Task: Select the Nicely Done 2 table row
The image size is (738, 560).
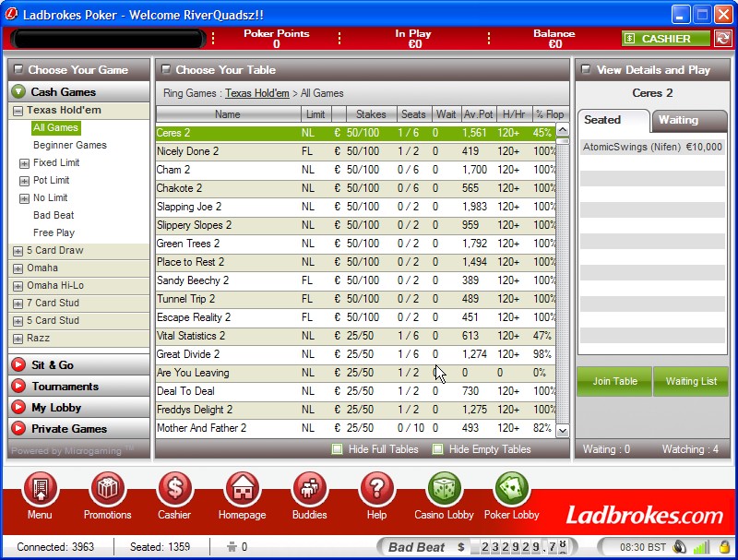Action: click(x=356, y=151)
